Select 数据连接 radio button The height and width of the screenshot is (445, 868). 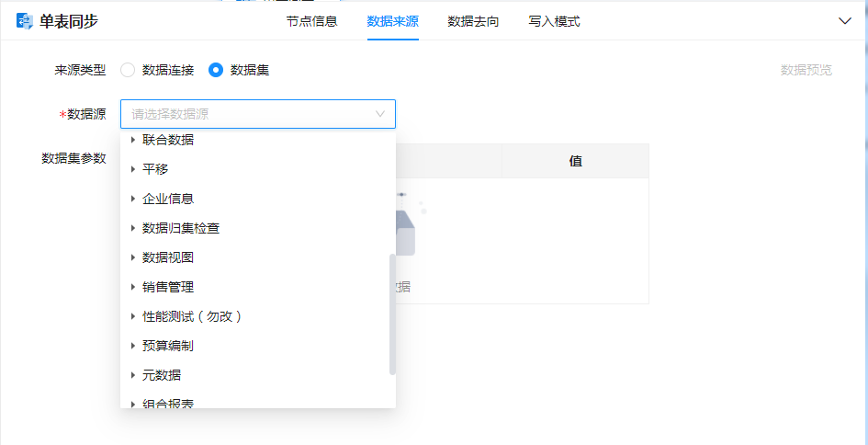(128, 70)
